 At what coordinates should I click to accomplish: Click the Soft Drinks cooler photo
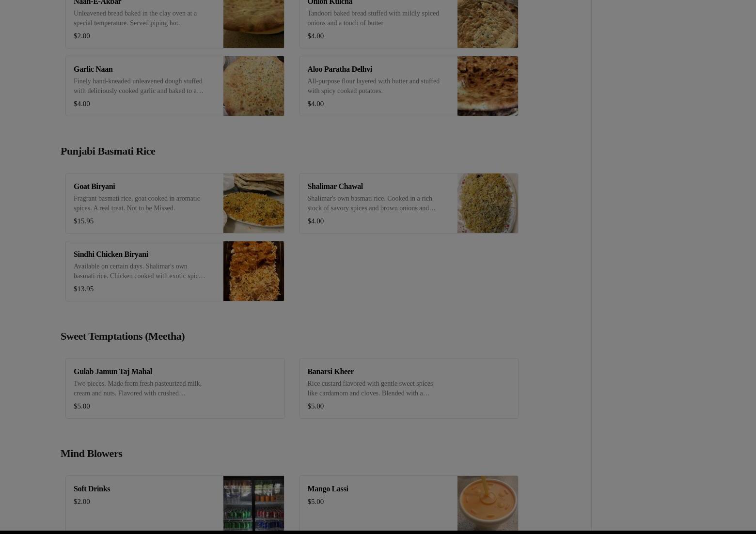click(x=253, y=503)
